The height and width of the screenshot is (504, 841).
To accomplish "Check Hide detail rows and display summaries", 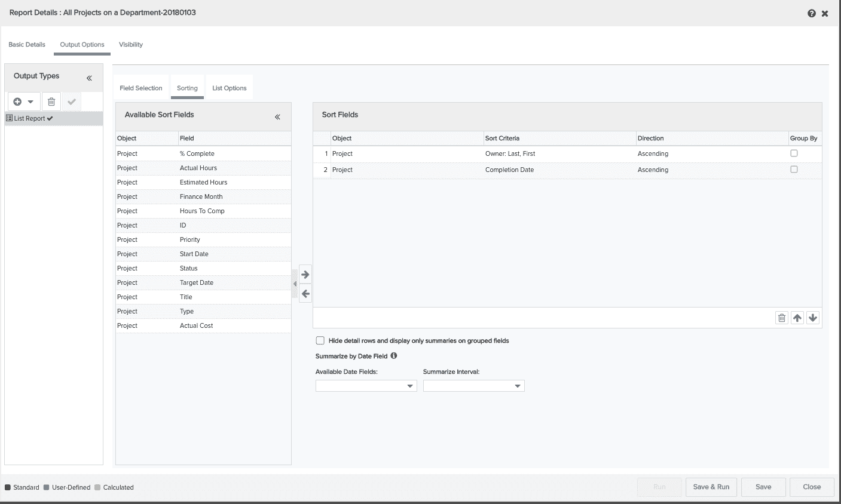I will (320, 341).
